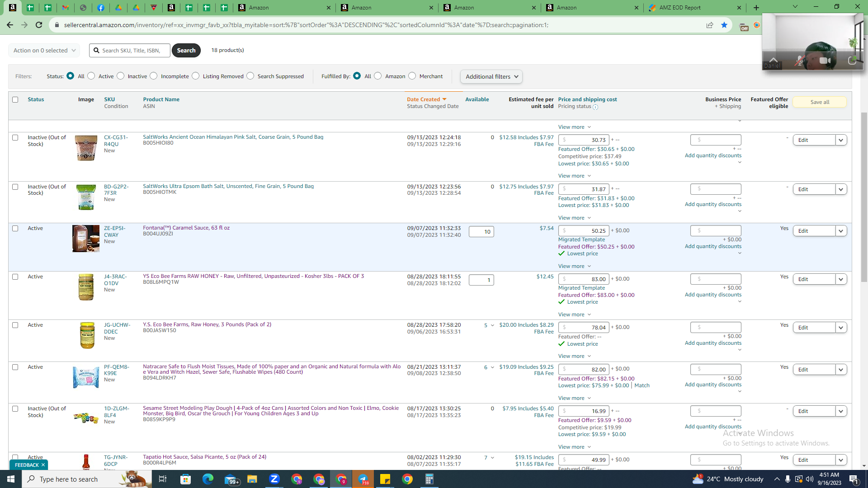Screen dimensions: 868x488
Task: Open the Y.S. Eco Bee Farms honey thumbnail
Action: 87,335
